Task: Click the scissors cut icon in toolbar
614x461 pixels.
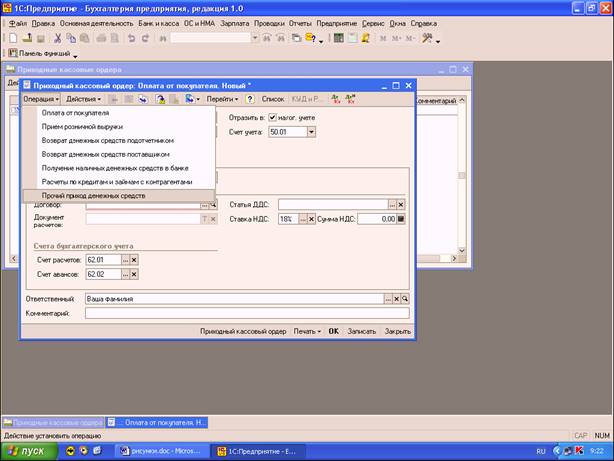Action: click(x=71, y=37)
